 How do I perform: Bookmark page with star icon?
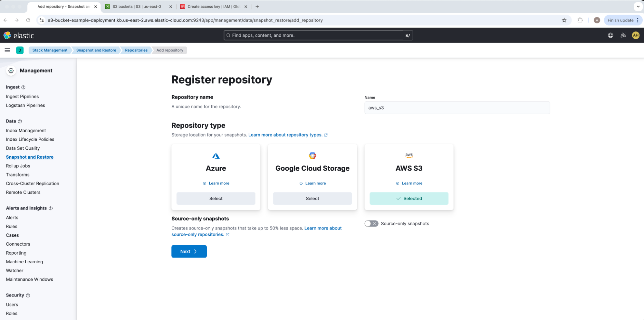[x=564, y=20]
